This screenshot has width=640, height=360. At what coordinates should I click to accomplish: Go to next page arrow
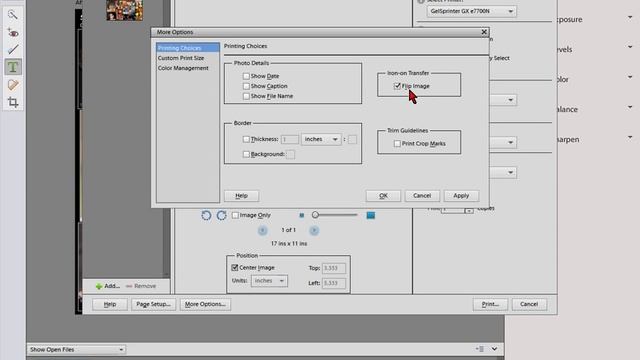coord(314,231)
